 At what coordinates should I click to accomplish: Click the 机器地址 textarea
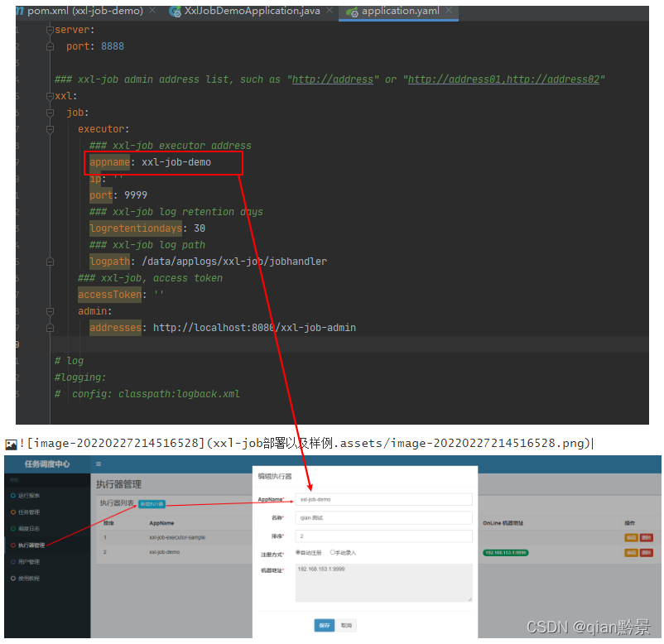(383, 583)
